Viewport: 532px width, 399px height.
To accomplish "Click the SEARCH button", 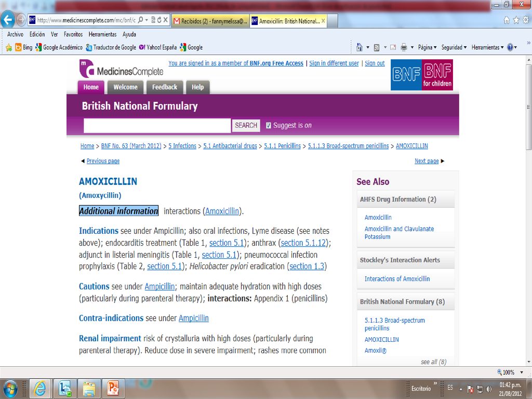I will pyautogui.click(x=246, y=126).
